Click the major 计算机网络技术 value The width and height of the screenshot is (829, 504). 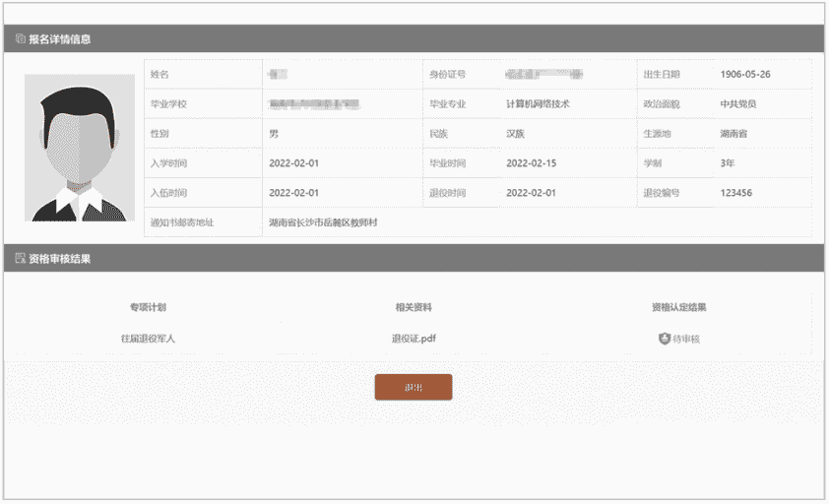tap(538, 104)
